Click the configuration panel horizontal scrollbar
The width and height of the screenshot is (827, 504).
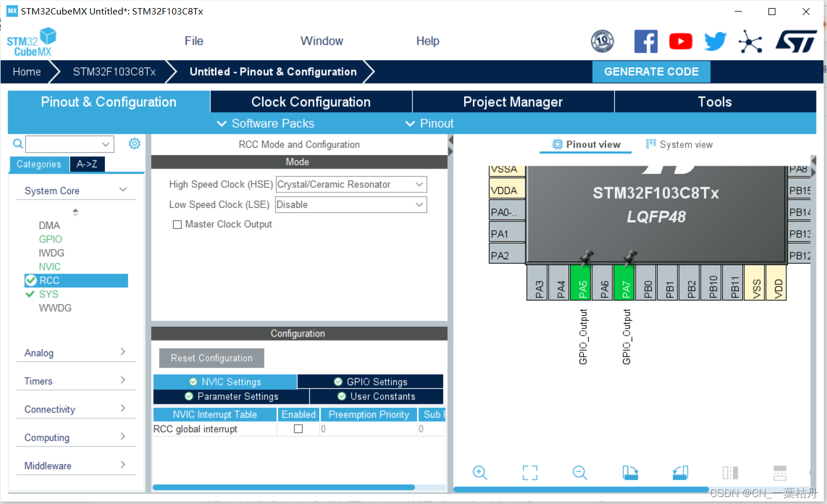pyautogui.click(x=284, y=487)
